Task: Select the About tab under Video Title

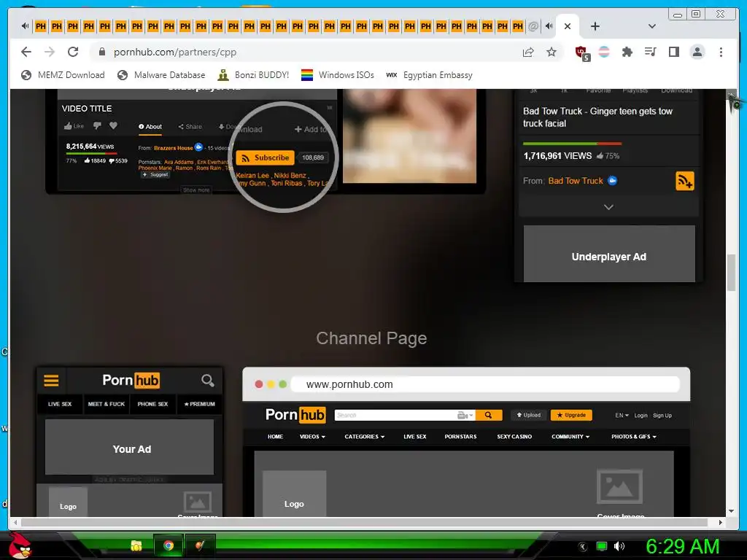Action: click(x=150, y=127)
